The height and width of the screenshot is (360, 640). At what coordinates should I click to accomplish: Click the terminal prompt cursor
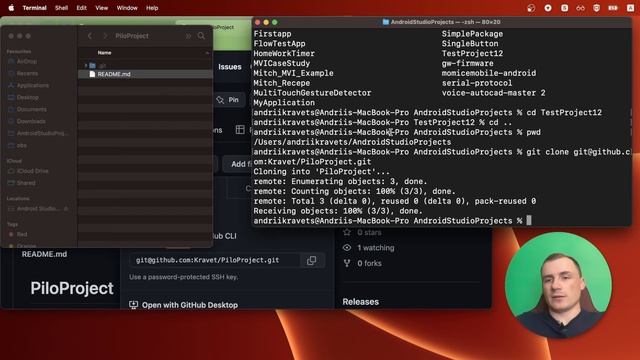(x=529, y=220)
